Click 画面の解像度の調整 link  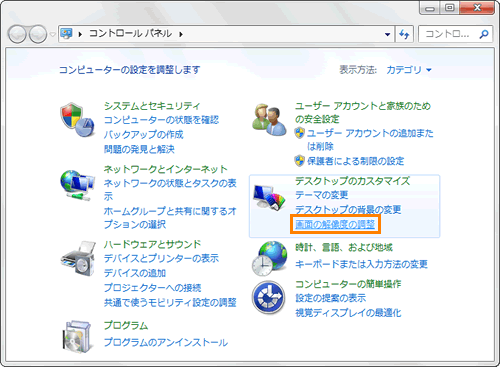click(335, 224)
